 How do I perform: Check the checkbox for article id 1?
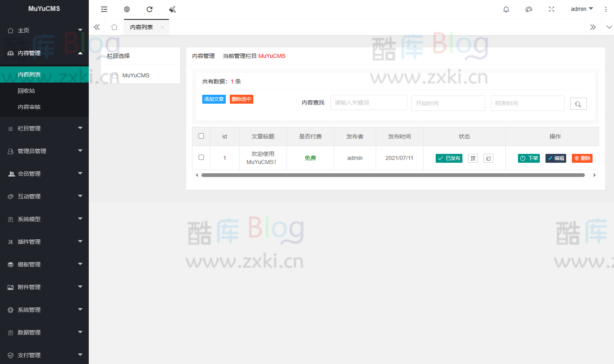[201, 158]
